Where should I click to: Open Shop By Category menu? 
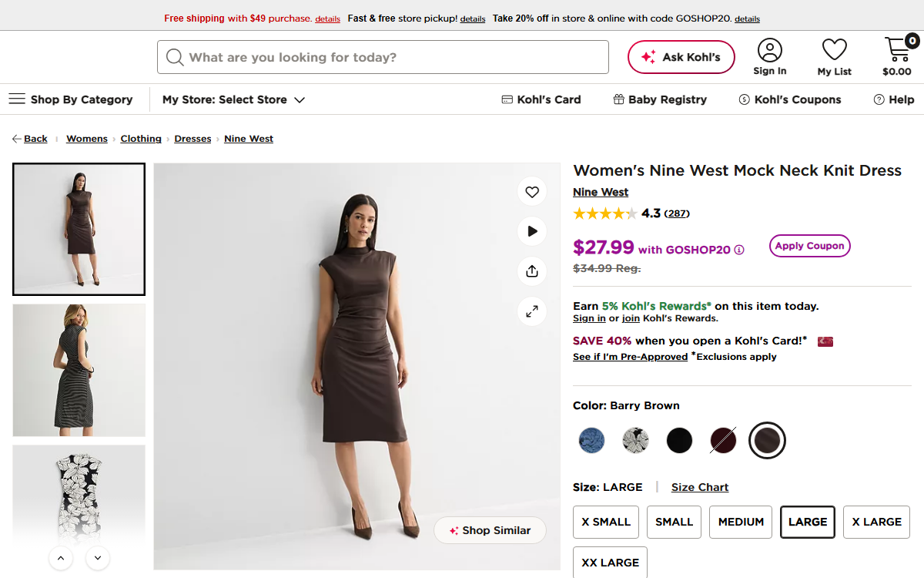tap(71, 99)
